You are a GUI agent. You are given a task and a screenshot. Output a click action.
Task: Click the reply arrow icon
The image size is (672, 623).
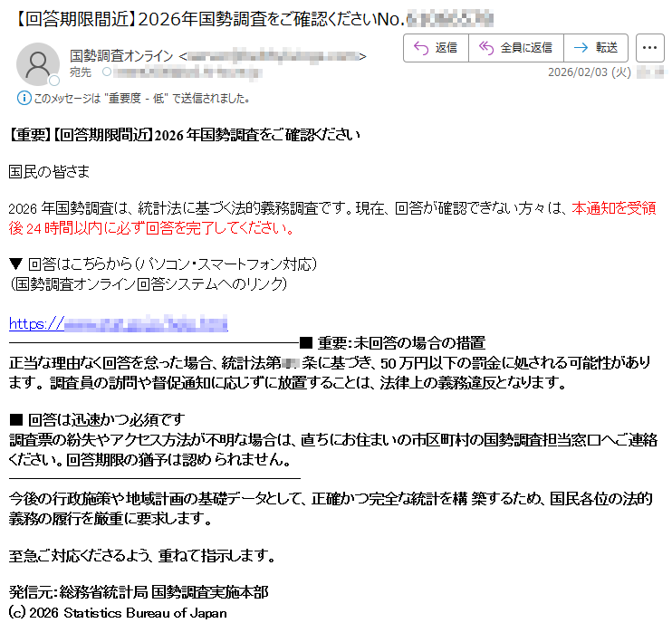[x=420, y=48]
